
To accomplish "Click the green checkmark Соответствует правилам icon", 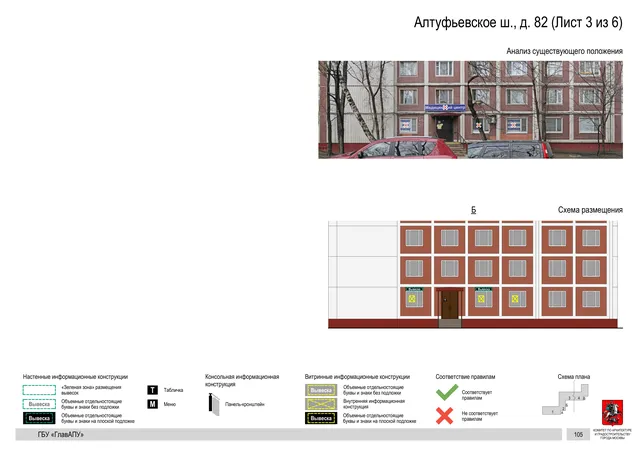I will 447,392.
